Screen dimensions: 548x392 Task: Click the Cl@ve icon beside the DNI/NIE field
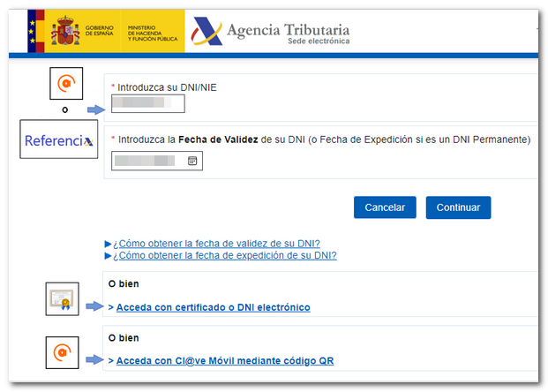point(64,84)
